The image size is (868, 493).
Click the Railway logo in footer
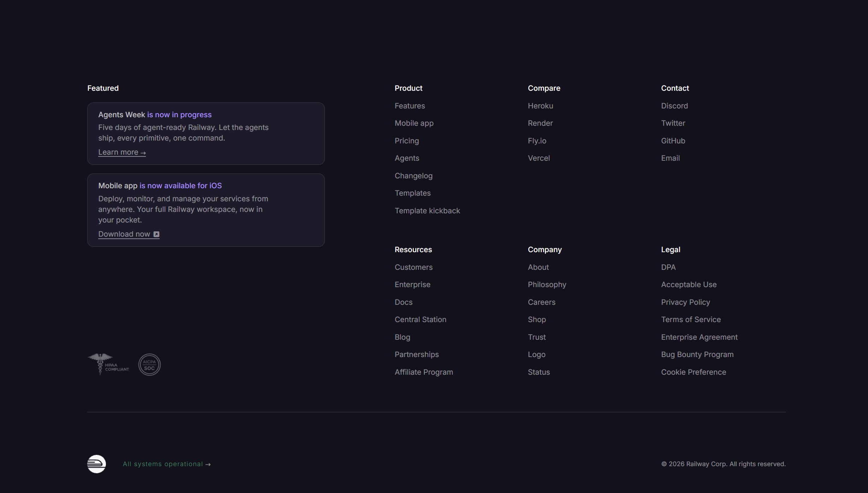[96, 464]
